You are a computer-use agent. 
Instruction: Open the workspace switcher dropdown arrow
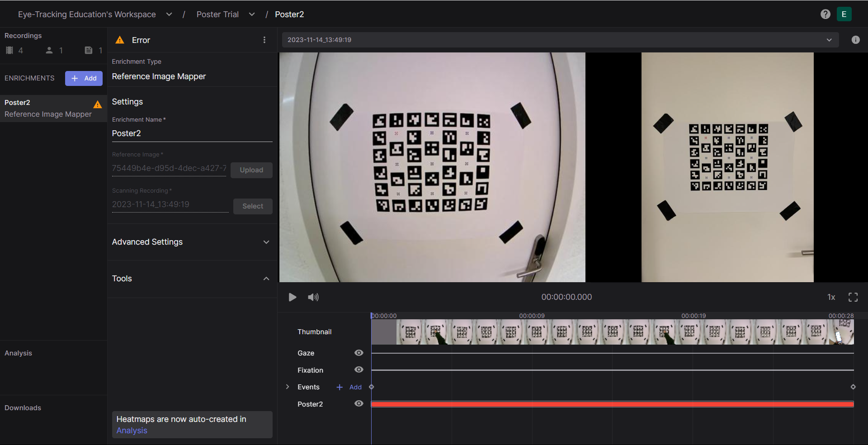point(169,14)
